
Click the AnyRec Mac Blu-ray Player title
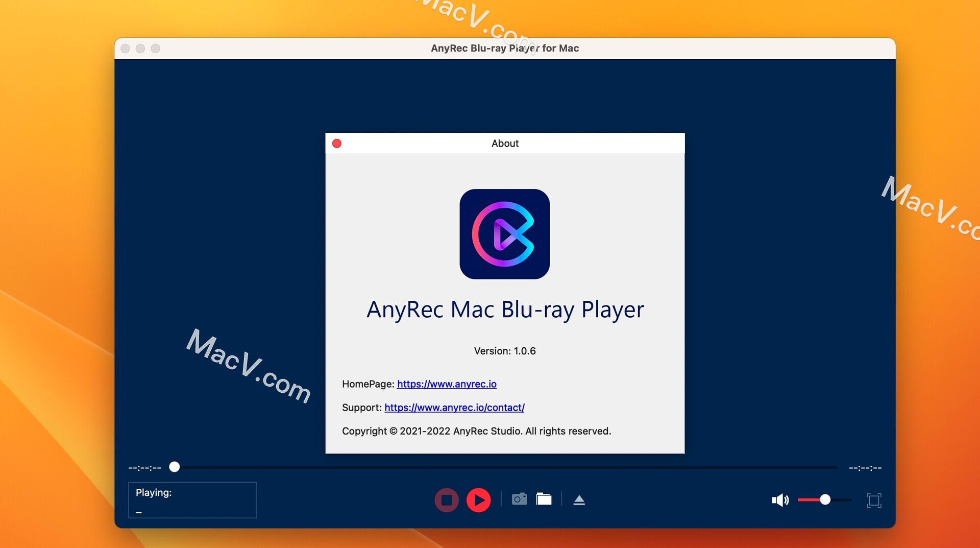(x=505, y=309)
